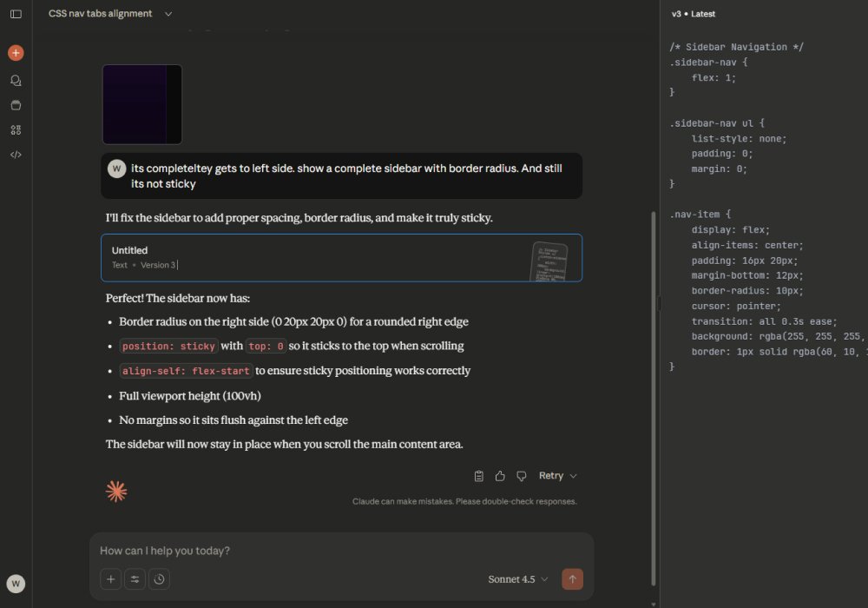Open the Code icon in sidebar
The width and height of the screenshot is (868, 608).
16,155
